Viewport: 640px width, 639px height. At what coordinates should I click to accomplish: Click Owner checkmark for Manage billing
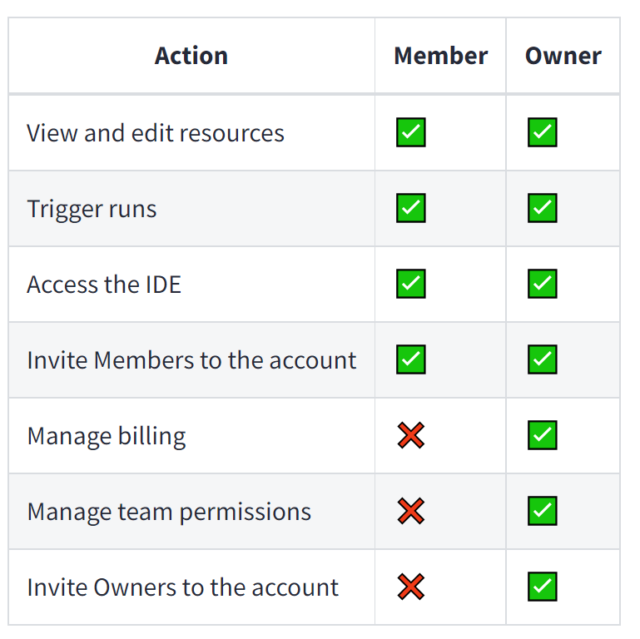tap(542, 435)
